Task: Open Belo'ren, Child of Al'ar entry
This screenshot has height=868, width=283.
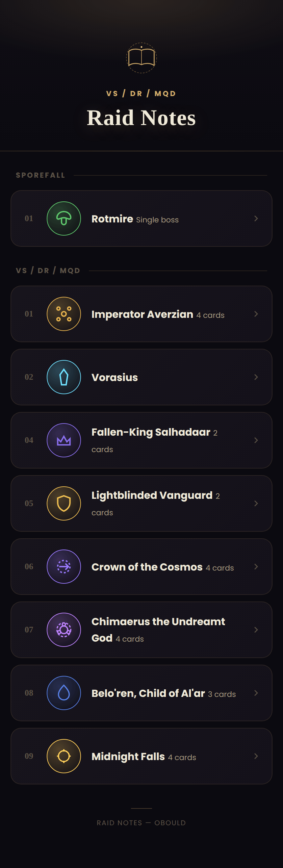Action: [x=141, y=693]
